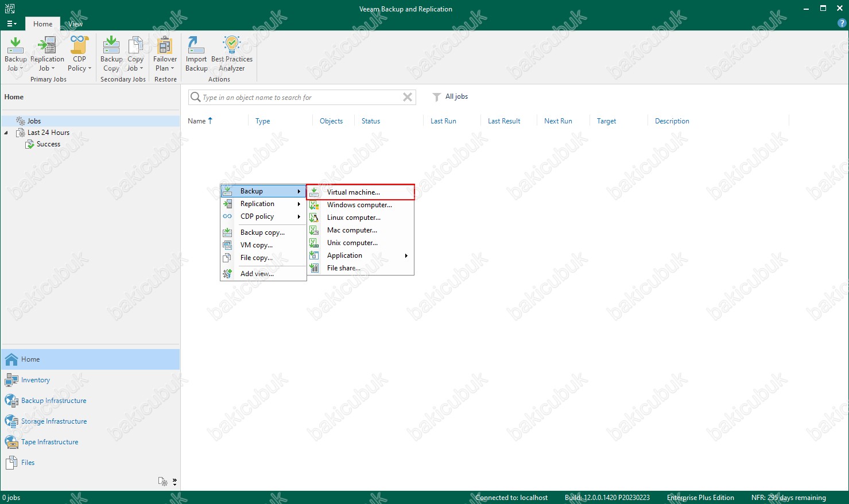Open the Replication Job ribbon button
Screen dimensions: 849x504
(47, 54)
